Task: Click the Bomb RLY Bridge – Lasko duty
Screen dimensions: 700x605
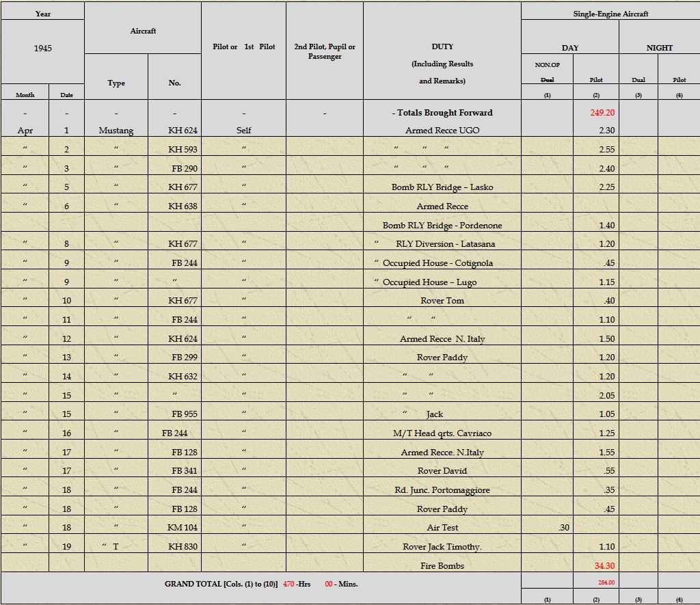Action: (x=442, y=187)
